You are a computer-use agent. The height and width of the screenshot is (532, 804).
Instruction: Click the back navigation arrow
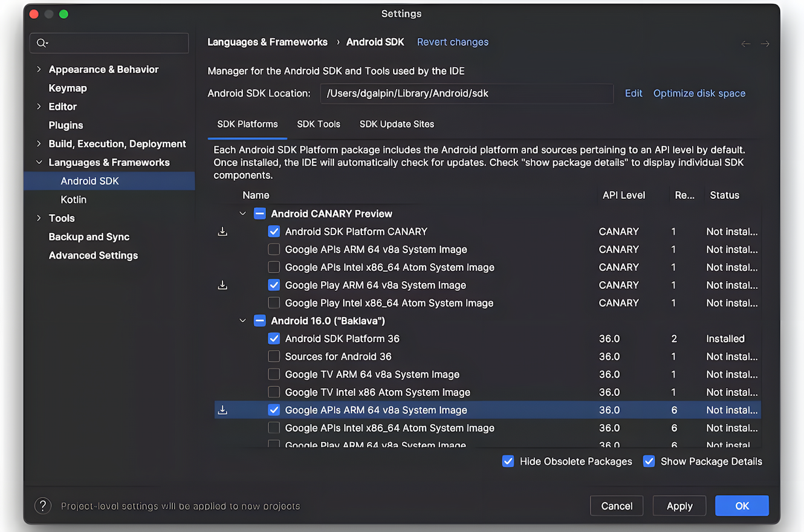pyautogui.click(x=746, y=44)
